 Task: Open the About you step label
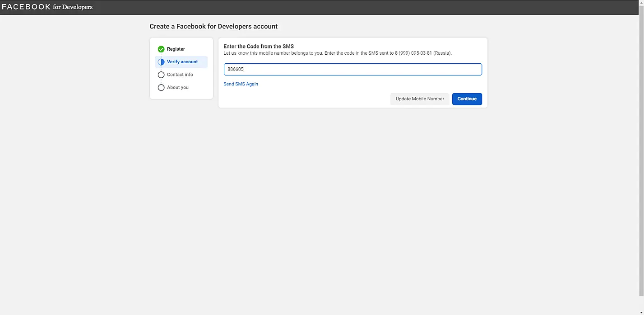[x=178, y=88]
